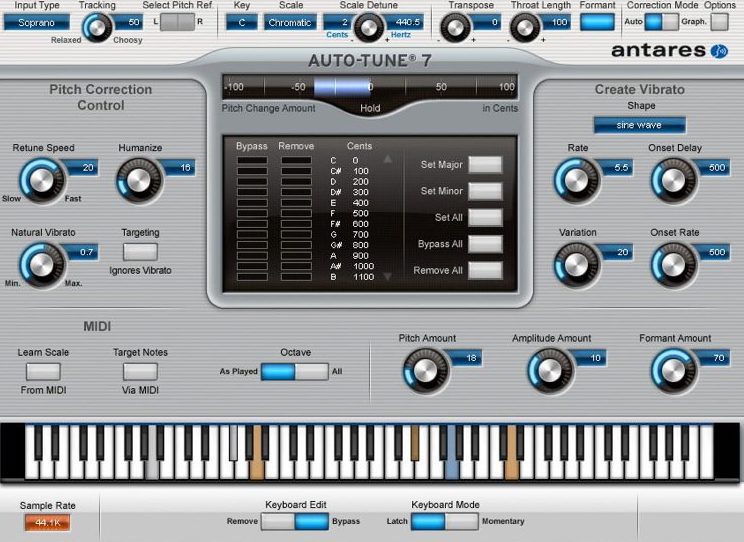Click the Antares logo icon
The height and width of the screenshot is (542, 744).
[719, 50]
